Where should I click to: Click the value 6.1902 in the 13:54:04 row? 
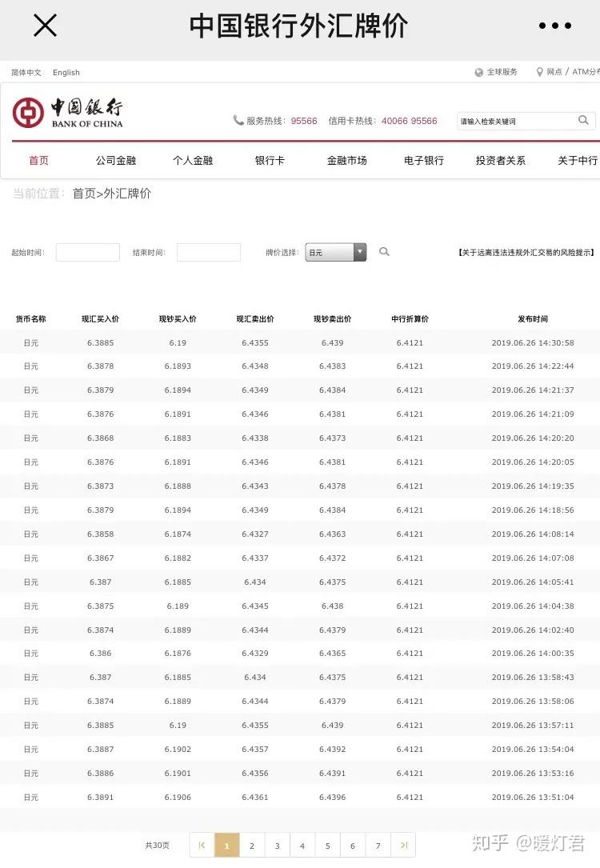[x=178, y=749]
